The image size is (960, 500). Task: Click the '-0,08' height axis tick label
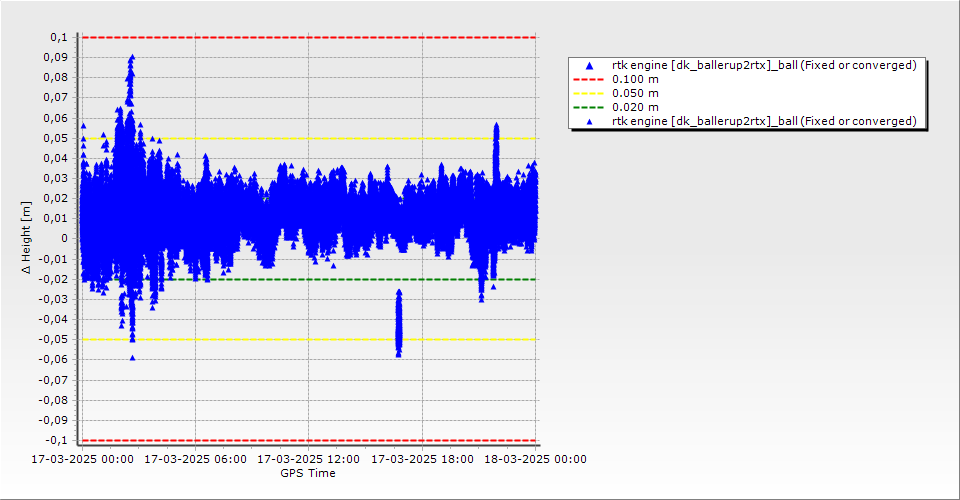tap(54, 400)
